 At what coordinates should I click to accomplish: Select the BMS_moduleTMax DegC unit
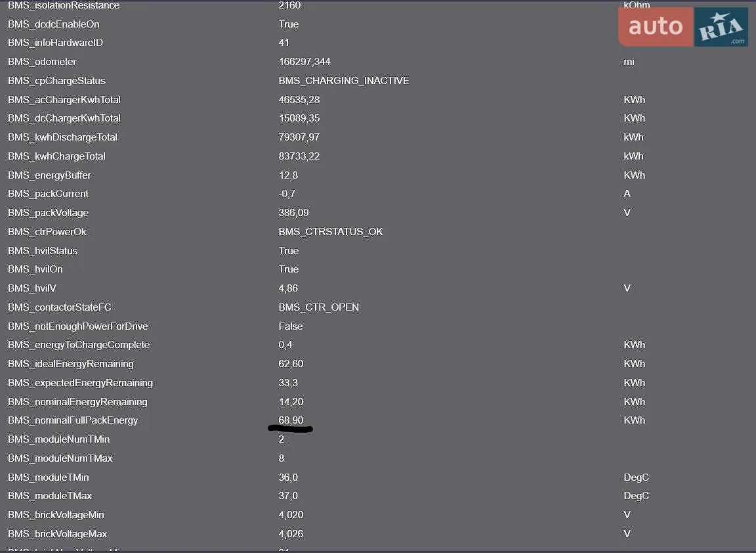pyautogui.click(x=637, y=496)
